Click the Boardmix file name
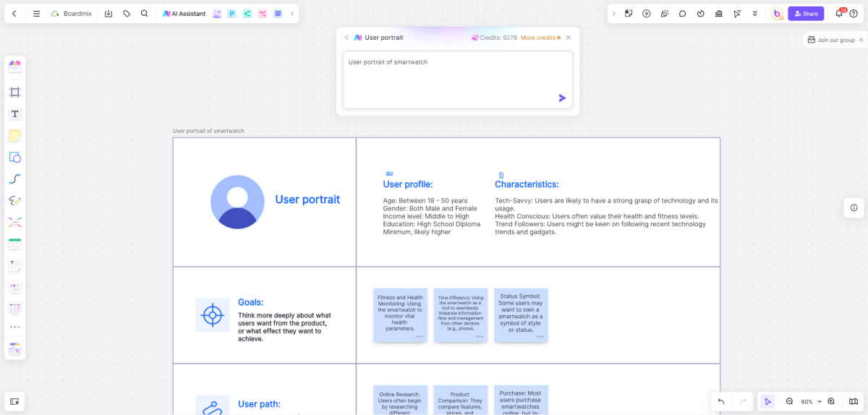The width and height of the screenshot is (868, 415). (77, 14)
